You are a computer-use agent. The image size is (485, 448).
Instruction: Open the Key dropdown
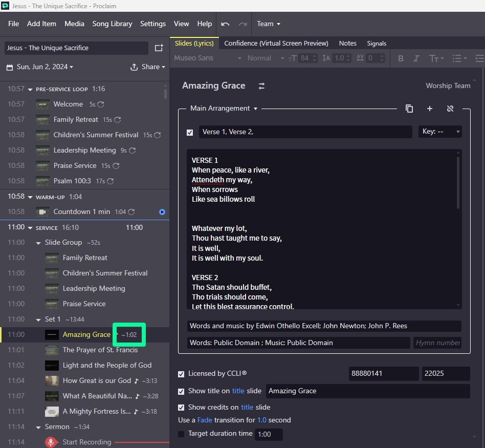tap(440, 132)
